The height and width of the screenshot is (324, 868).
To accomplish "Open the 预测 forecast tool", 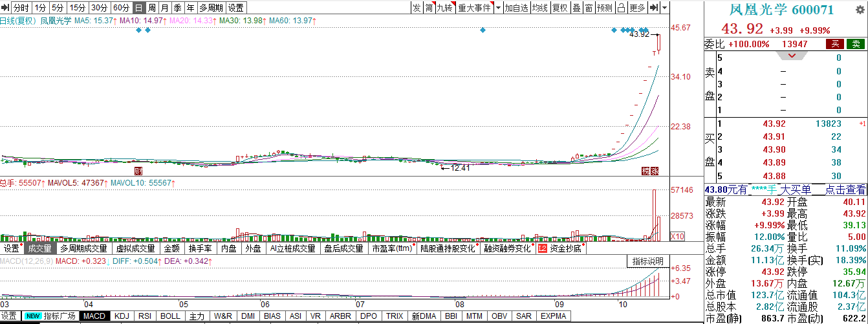I will pyautogui.click(x=605, y=8).
